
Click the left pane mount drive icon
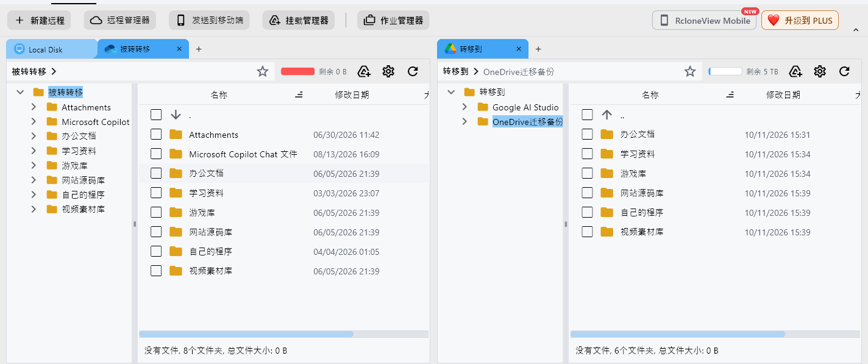(364, 71)
